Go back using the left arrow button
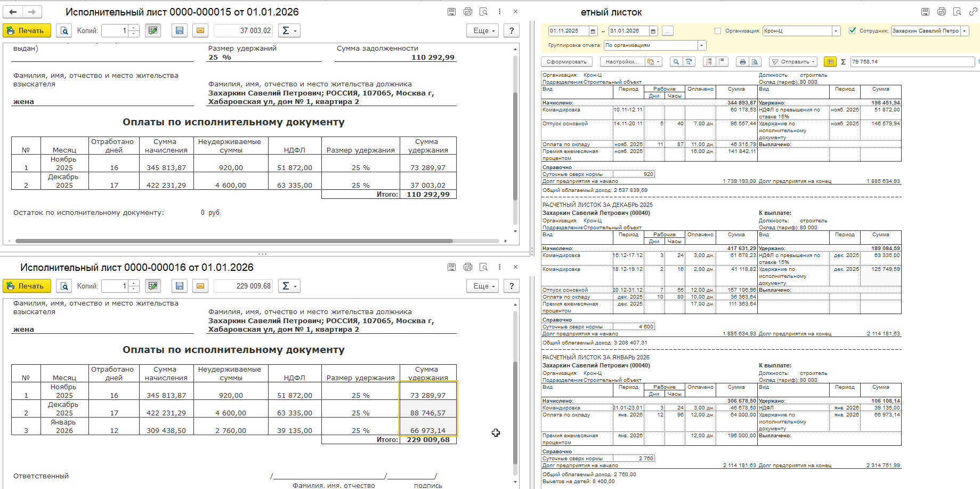Screen dimensions: 980x489 [x=13, y=12]
